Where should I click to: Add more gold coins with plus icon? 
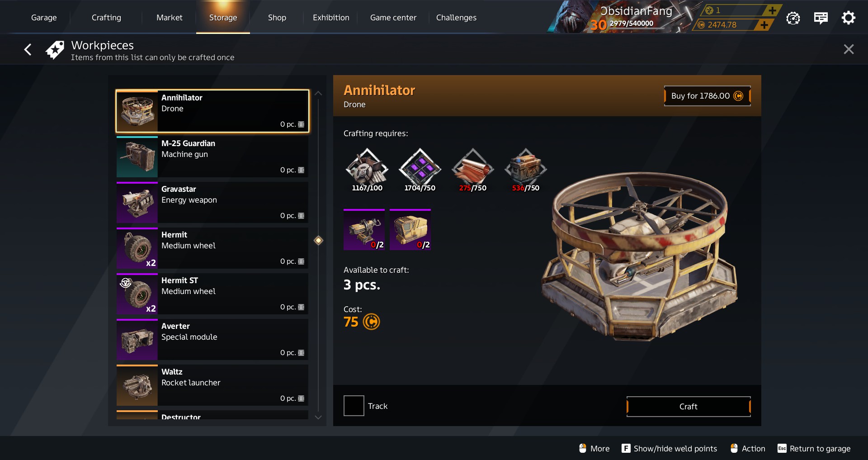click(772, 10)
